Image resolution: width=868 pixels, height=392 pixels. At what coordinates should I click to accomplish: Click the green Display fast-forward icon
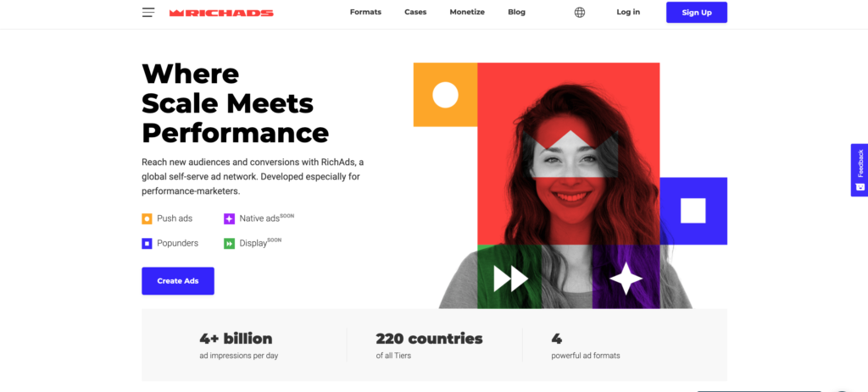(229, 243)
